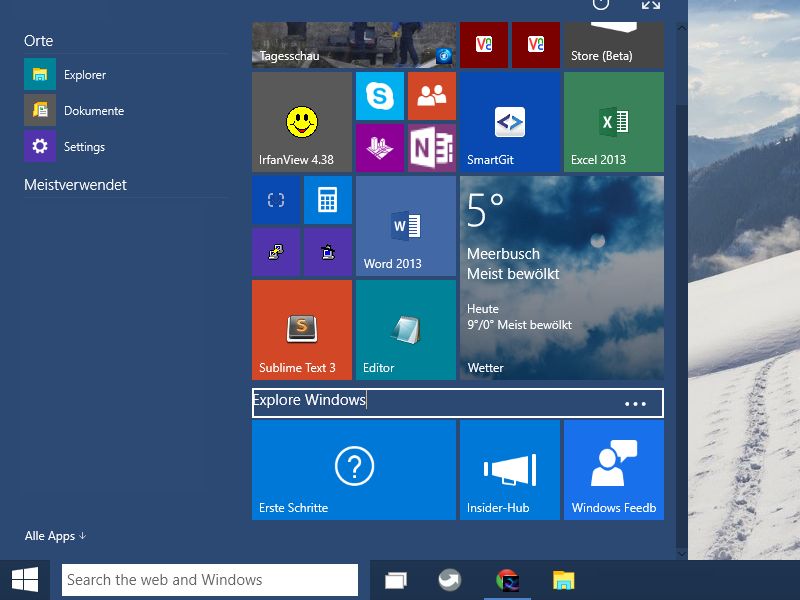The height and width of the screenshot is (600, 800).
Task: Expand the Alle Apps list
Action: click(x=55, y=536)
